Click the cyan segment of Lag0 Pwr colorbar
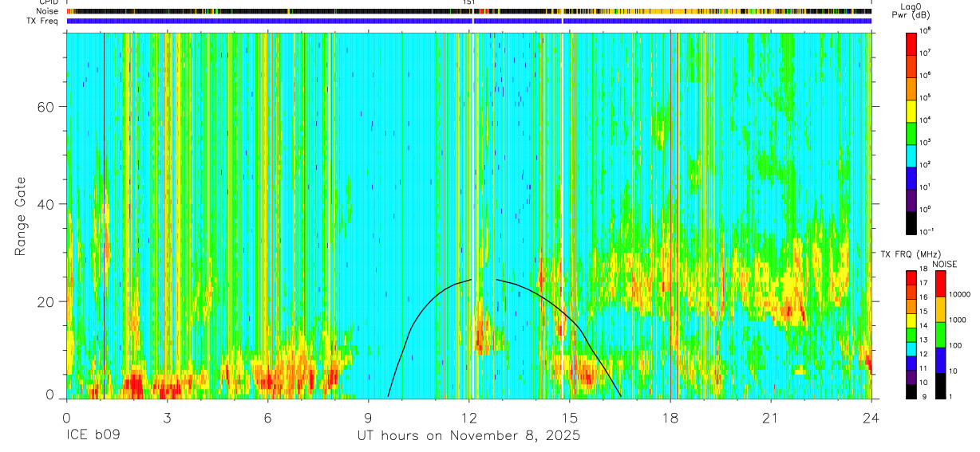Image resolution: width=980 pixels, height=452 pixels. pyautogui.click(x=911, y=155)
